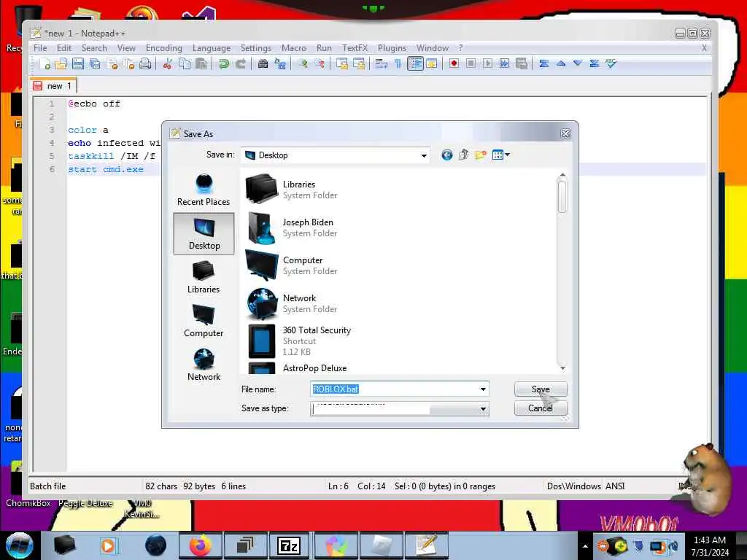Screen dimensions: 747x560
Task: Select Libraries in Save As sidebar
Action: pos(204,277)
